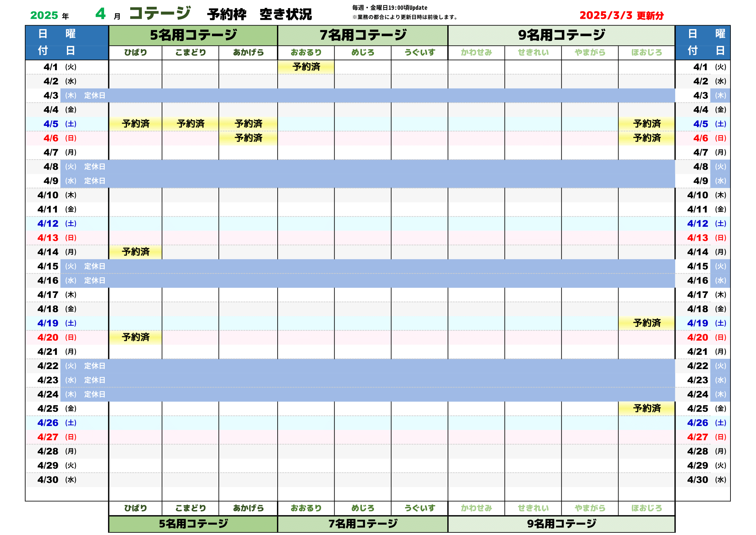
Task: Click date 4/18 in the left date column
Action: point(48,309)
